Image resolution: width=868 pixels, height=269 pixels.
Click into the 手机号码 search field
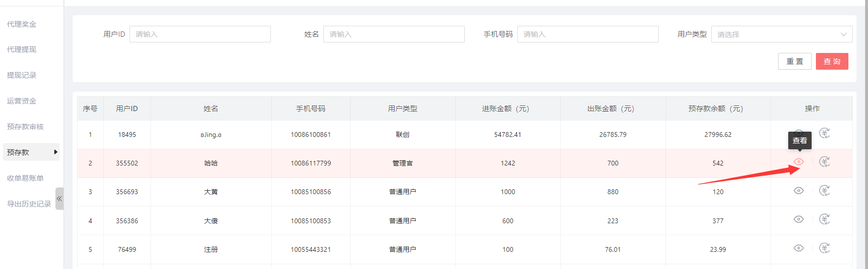coord(587,34)
